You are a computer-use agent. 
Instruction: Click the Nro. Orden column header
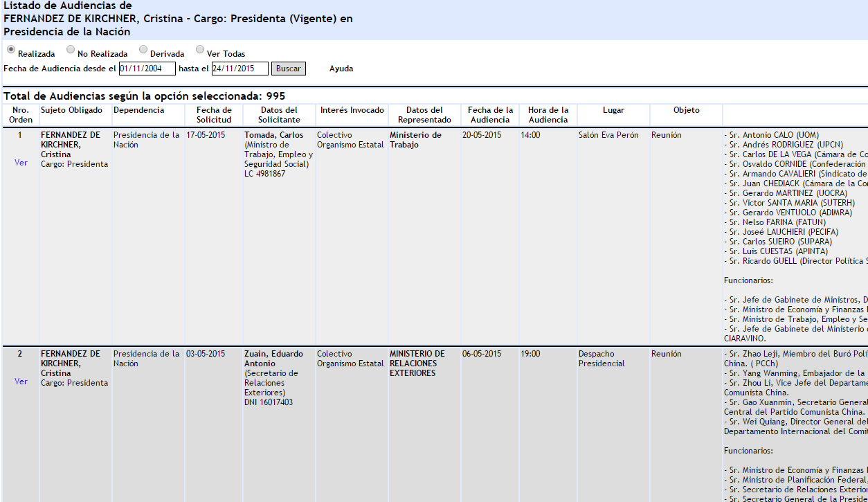(21, 115)
